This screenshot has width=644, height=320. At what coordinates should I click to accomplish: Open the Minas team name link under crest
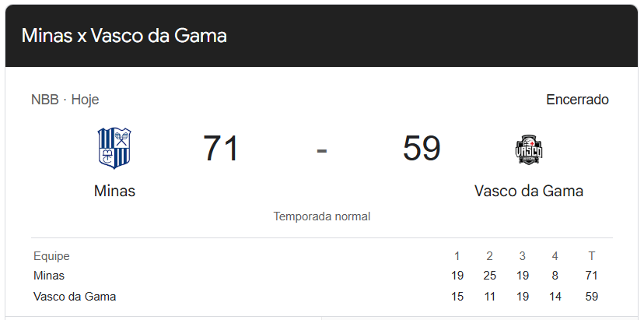114,191
